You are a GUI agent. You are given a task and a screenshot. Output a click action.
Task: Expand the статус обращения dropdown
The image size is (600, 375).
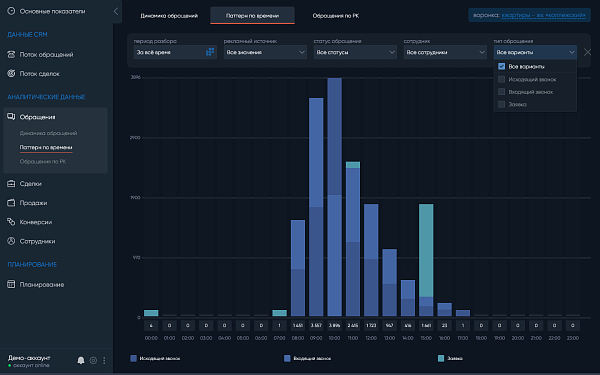[x=355, y=52]
